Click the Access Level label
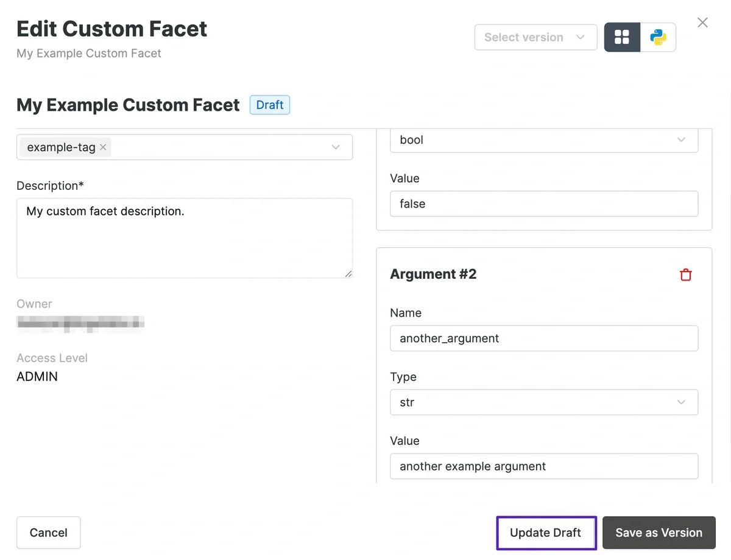 click(x=52, y=358)
